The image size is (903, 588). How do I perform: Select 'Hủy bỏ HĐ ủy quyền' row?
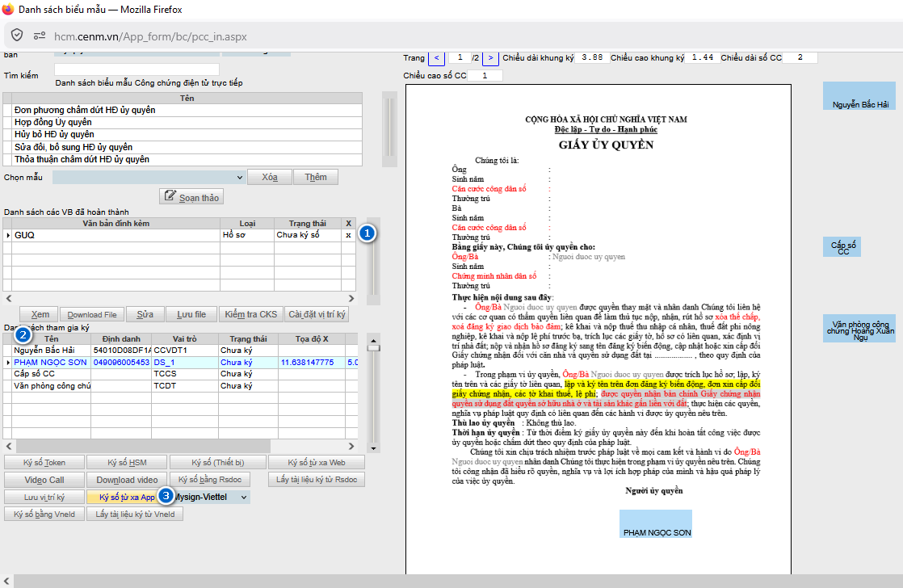183,134
